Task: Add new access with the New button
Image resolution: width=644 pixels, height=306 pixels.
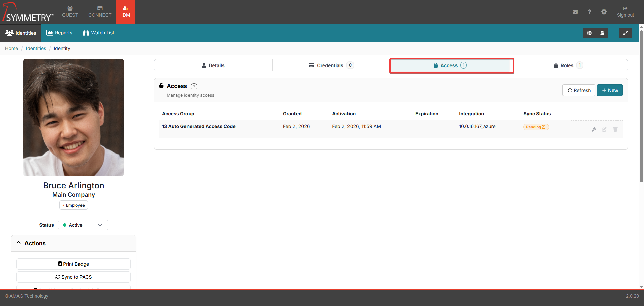Action: (609, 90)
